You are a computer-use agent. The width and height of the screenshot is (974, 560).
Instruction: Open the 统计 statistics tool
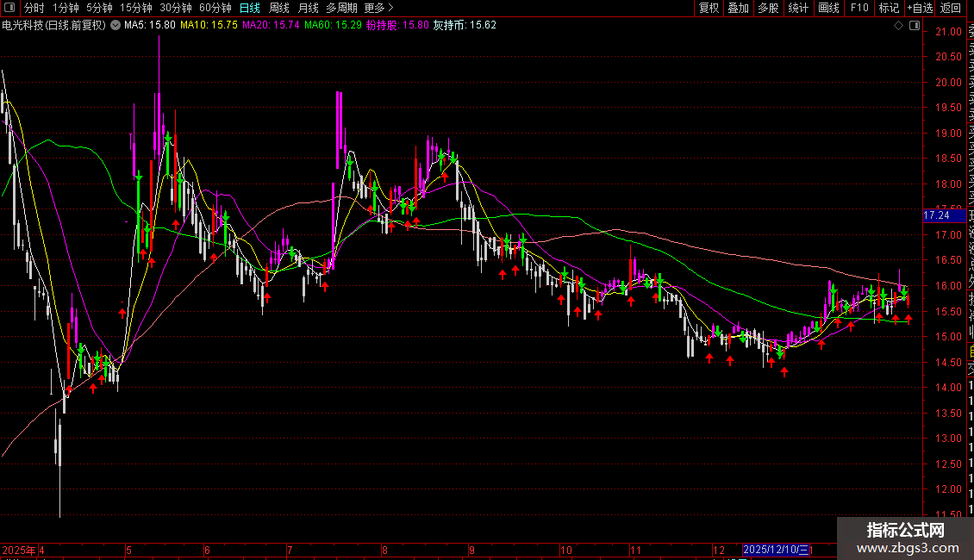798,8
